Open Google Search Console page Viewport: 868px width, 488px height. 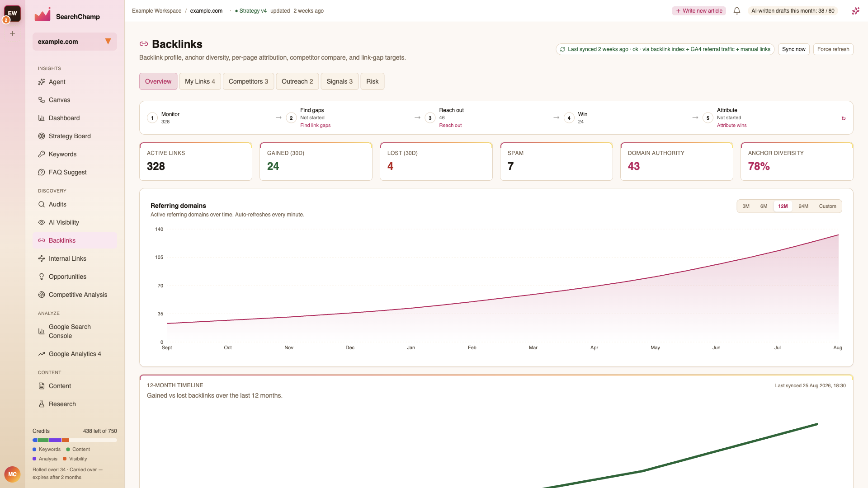(75, 331)
